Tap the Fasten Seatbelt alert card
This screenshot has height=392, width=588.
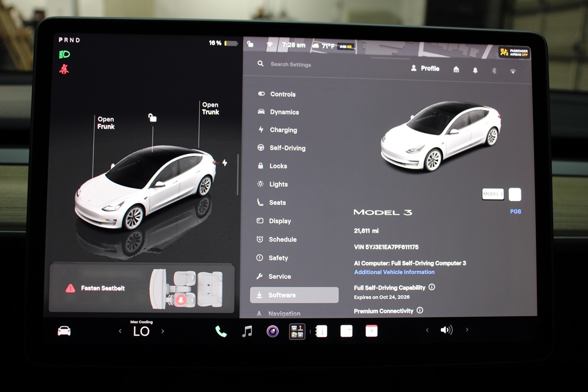[x=142, y=288]
